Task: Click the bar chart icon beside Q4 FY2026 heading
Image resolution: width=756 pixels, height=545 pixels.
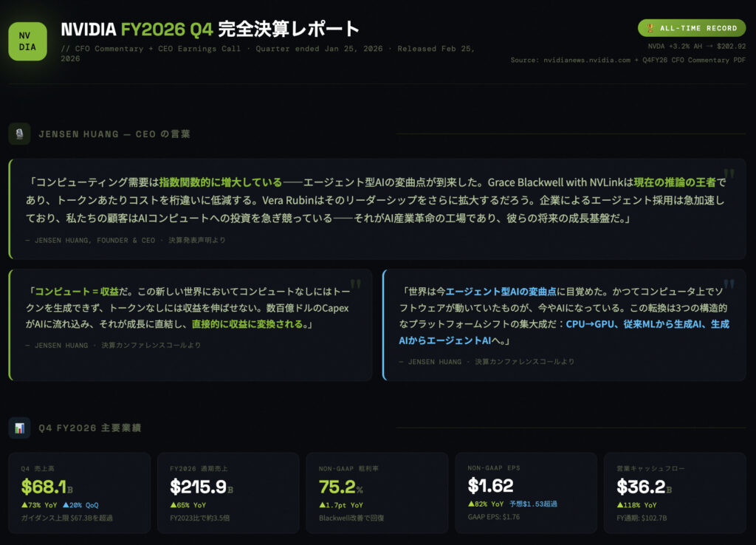Action: click(19, 428)
